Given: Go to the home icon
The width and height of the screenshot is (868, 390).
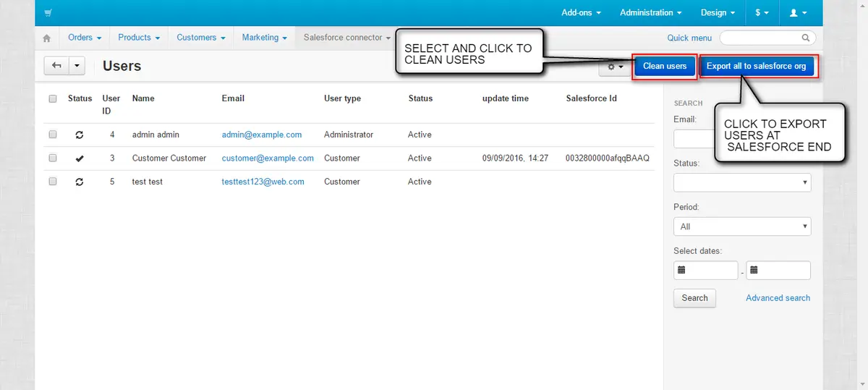Looking at the screenshot, I should 47,38.
